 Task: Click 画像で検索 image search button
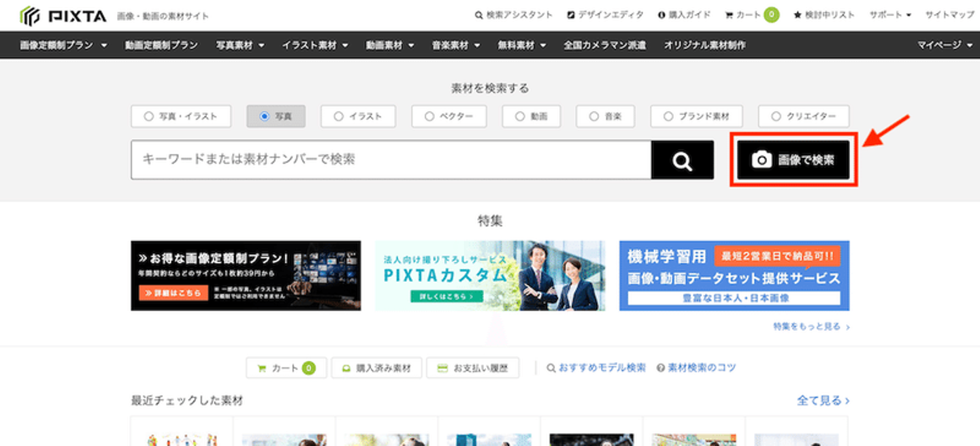point(794,160)
